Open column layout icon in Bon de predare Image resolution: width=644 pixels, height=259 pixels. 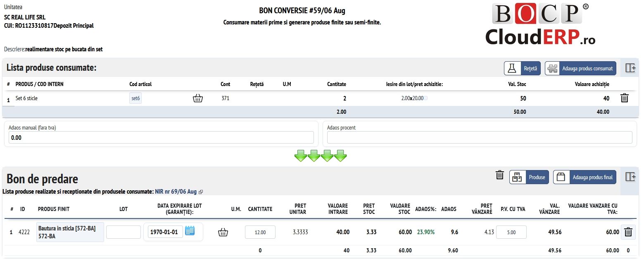pos(630,177)
